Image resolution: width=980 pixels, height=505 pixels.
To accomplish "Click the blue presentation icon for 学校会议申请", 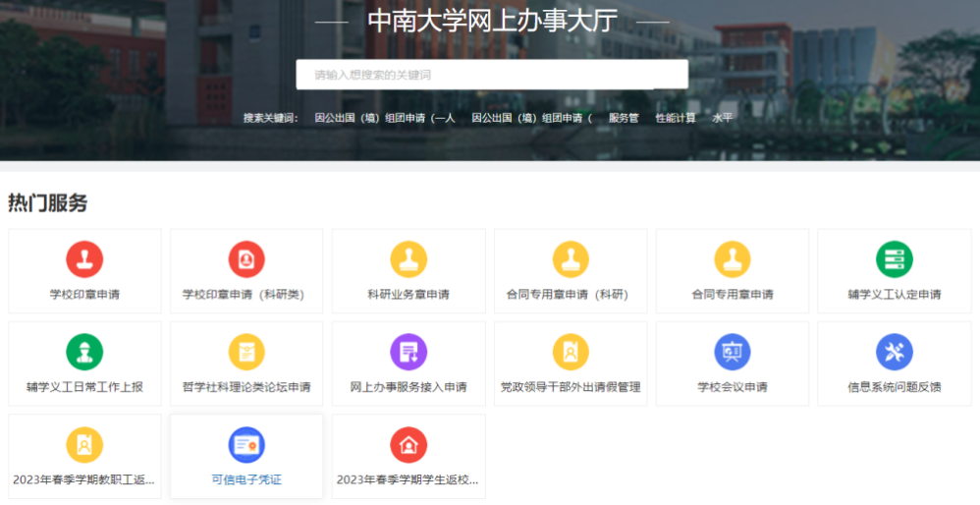I will coord(733,352).
